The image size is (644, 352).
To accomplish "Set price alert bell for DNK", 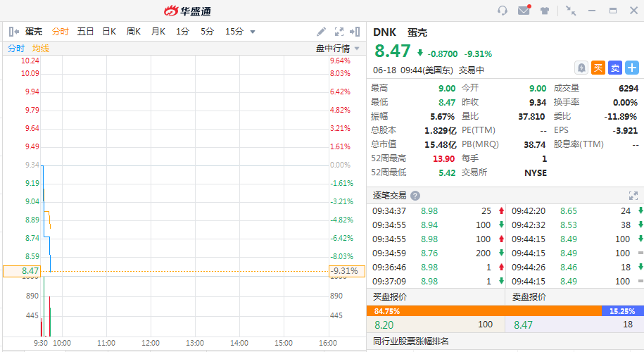I will click(581, 68).
